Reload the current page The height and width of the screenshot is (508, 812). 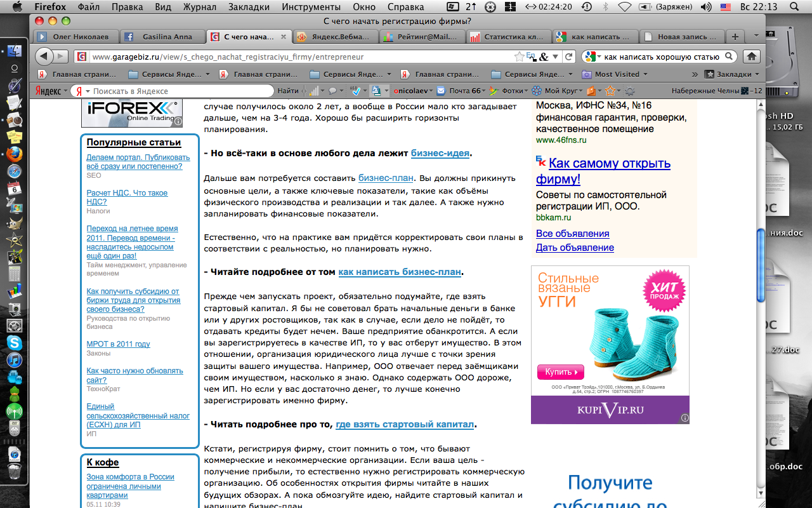click(x=569, y=57)
